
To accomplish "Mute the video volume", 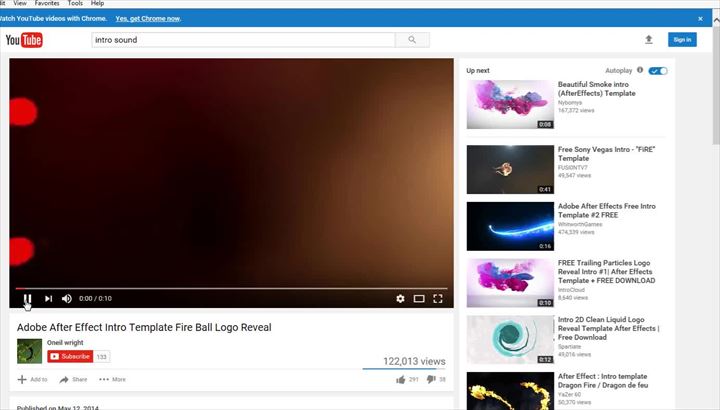I will coord(67,298).
